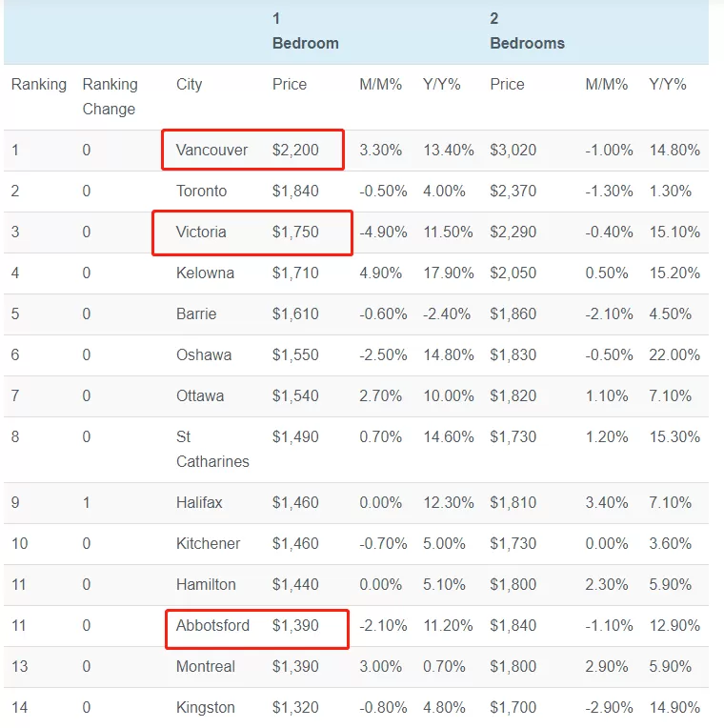The width and height of the screenshot is (724, 728).
Task: Click the Vancouver city cell
Action: tap(211, 150)
